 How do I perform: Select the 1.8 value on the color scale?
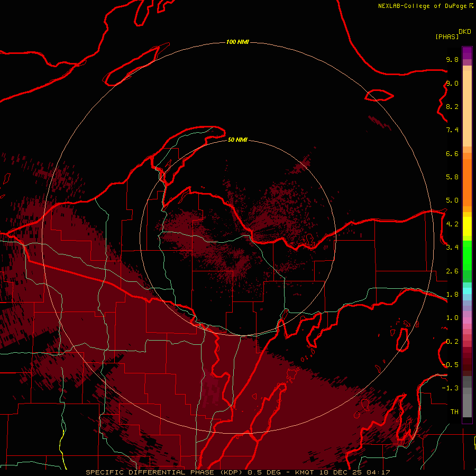tap(452, 295)
